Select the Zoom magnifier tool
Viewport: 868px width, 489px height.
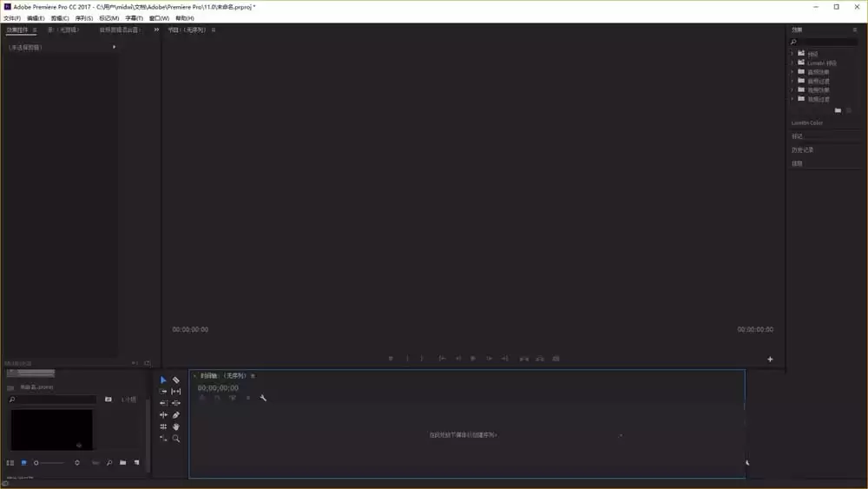pyautogui.click(x=176, y=439)
